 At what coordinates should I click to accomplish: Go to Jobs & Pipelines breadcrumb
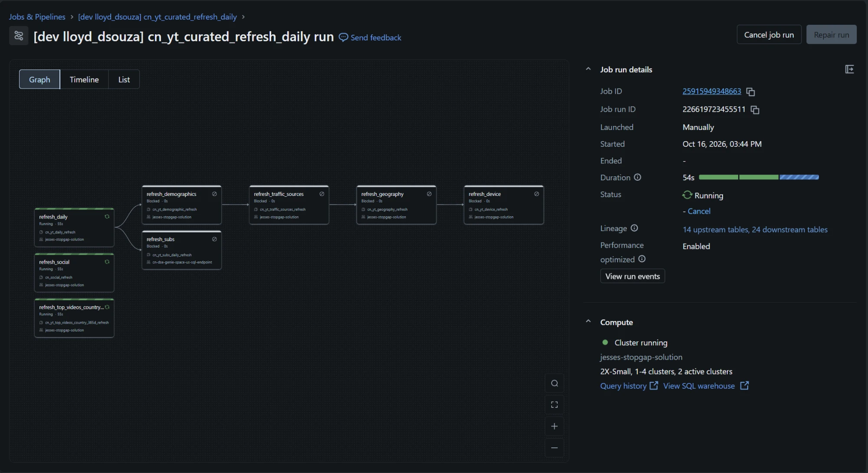37,17
